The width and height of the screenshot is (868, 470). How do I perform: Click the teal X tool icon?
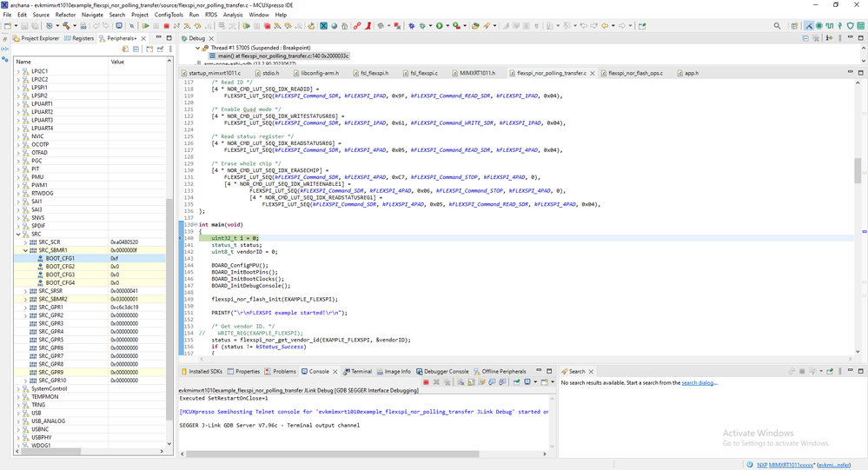click(x=324, y=26)
